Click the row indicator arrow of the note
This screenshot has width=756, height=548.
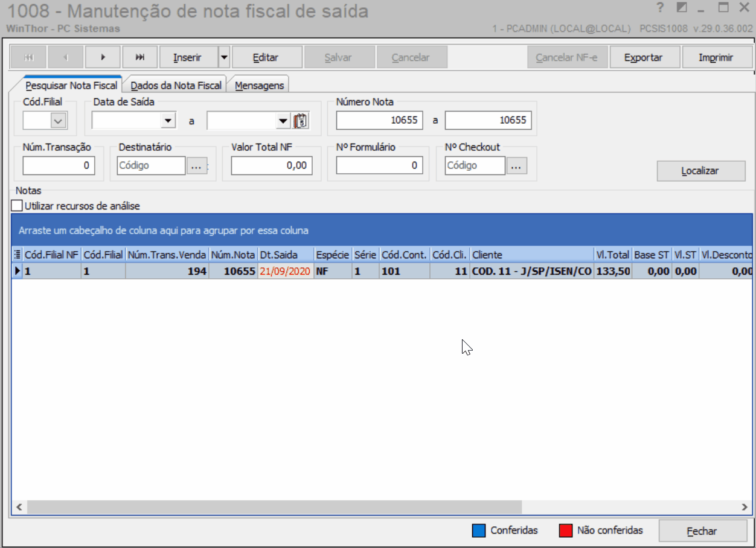click(17, 272)
